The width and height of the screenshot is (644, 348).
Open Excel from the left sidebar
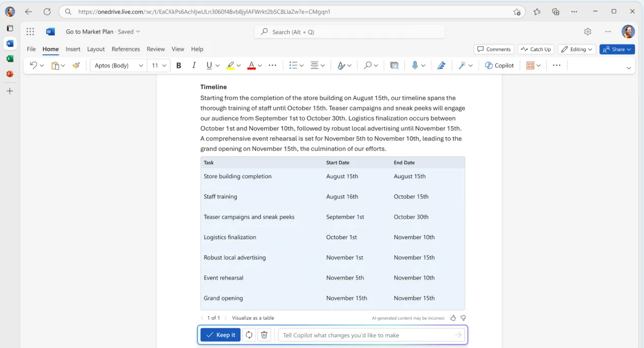pos(10,59)
